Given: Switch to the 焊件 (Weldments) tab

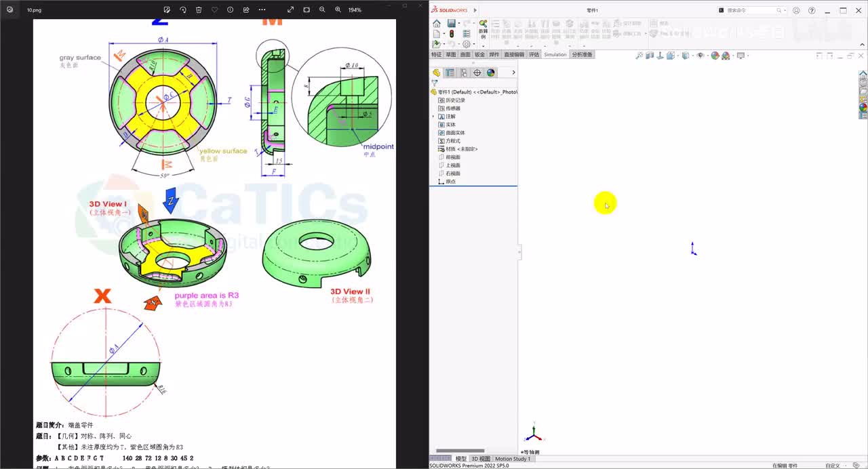Looking at the screenshot, I should (494, 55).
